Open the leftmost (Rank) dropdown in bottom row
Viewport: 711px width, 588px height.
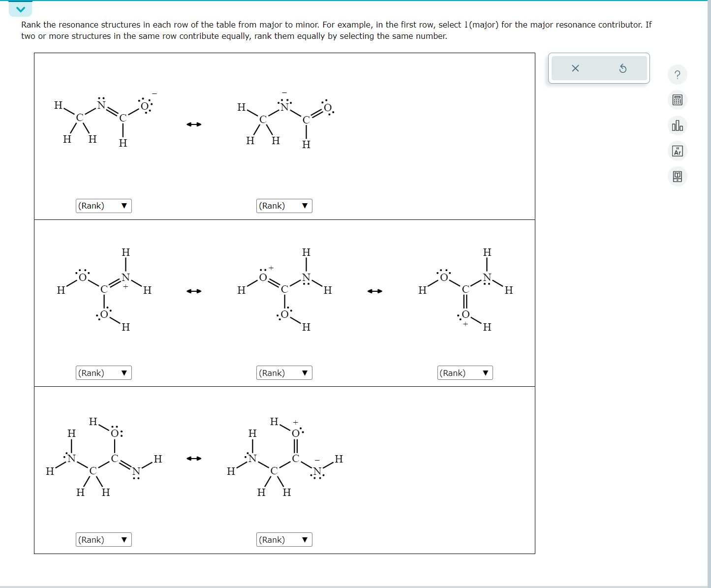click(103, 539)
